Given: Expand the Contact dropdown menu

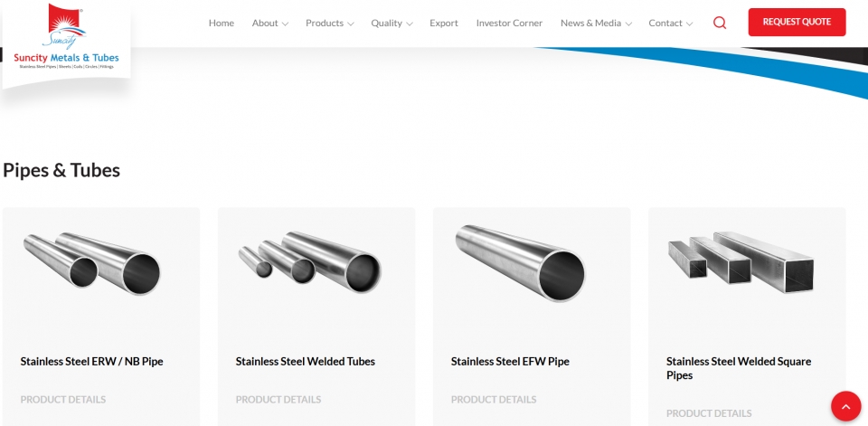Looking at the screenshot, I should pyautogui.click(x=671, y=24).
